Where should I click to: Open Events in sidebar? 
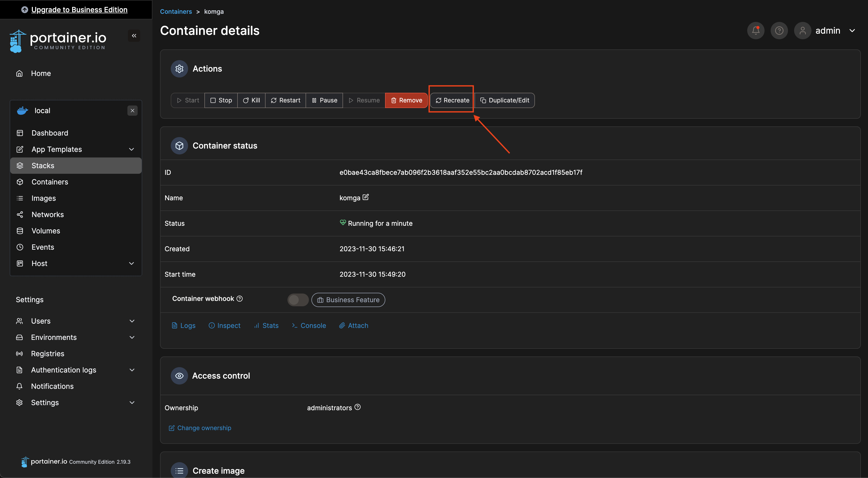76,247
